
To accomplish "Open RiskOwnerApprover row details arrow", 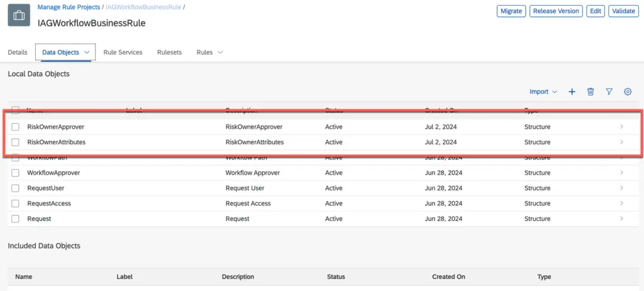I will [x=621, y=127].
